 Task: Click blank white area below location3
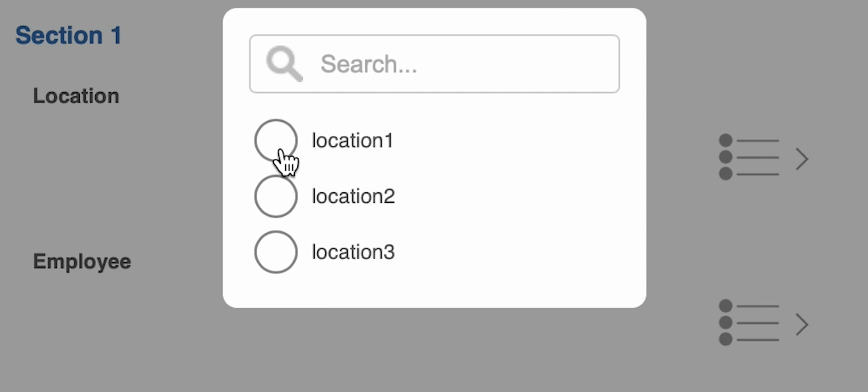click(433, 288)
